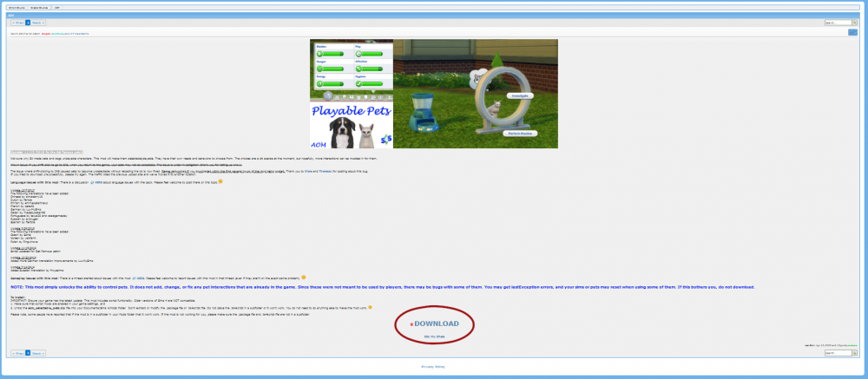Screen dimensions: 868x379
Task: Follow the HERE link about language issues
Action: click(97, 182)
